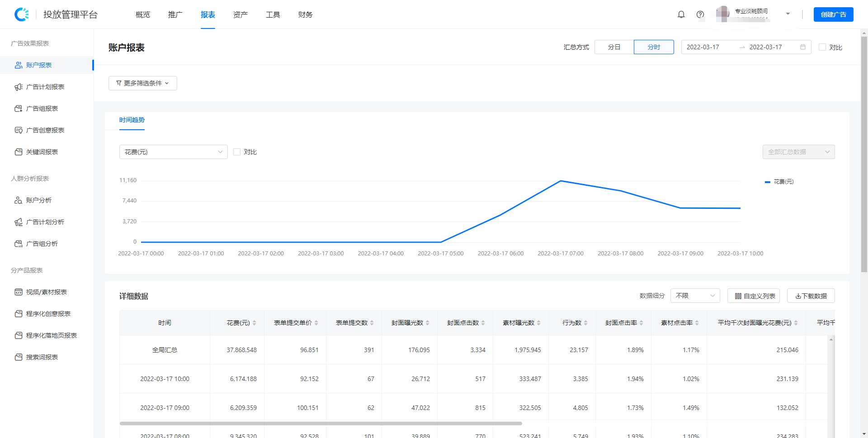Click the 视频/素材报表 sidebar icon
The image size is (868, 438).
(19, 292)
